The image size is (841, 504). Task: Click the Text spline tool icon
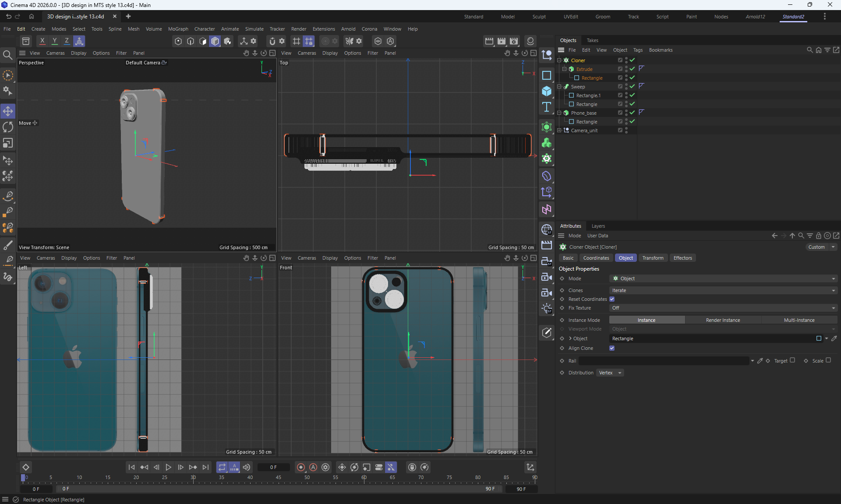click(546, 107)
